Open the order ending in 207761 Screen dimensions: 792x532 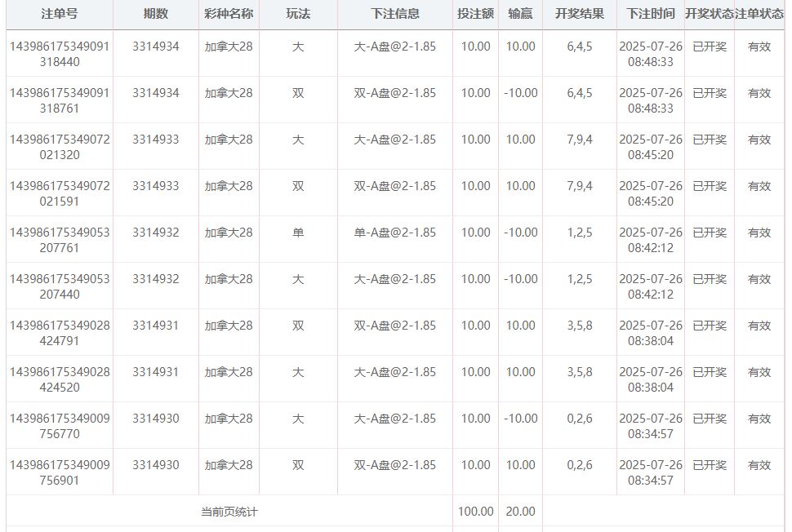(60, 240)
